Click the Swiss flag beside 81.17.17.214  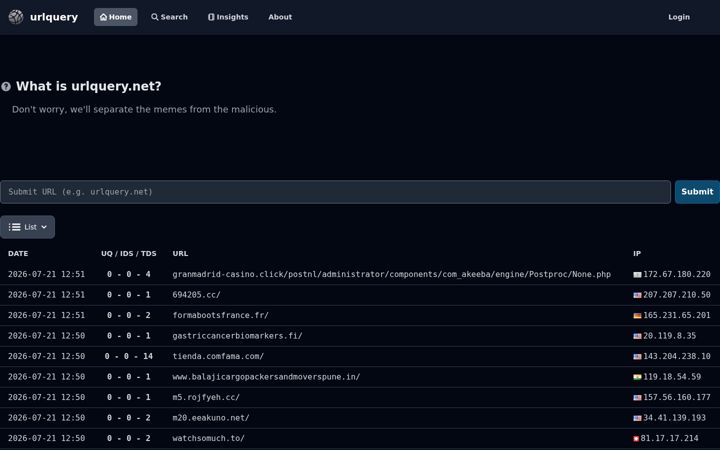636,439
